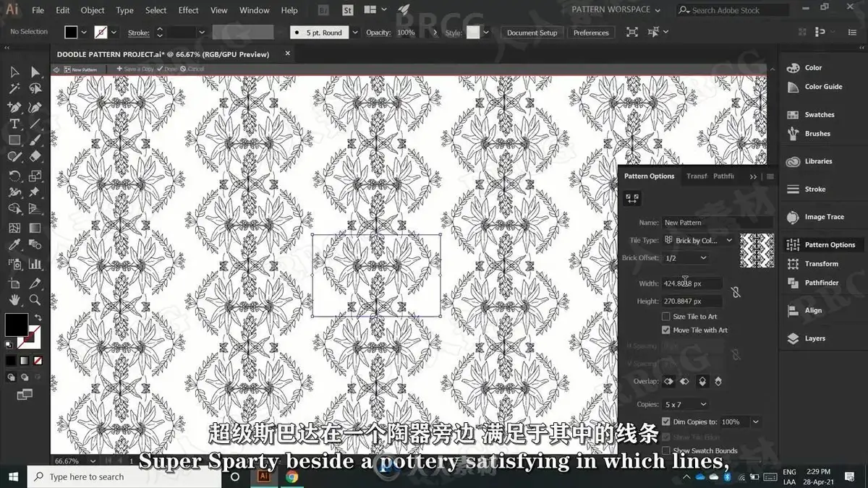The width and height of the screenshot is (868, 488).
Task: Select the Direct Selection tool
Action: point(35,72)
